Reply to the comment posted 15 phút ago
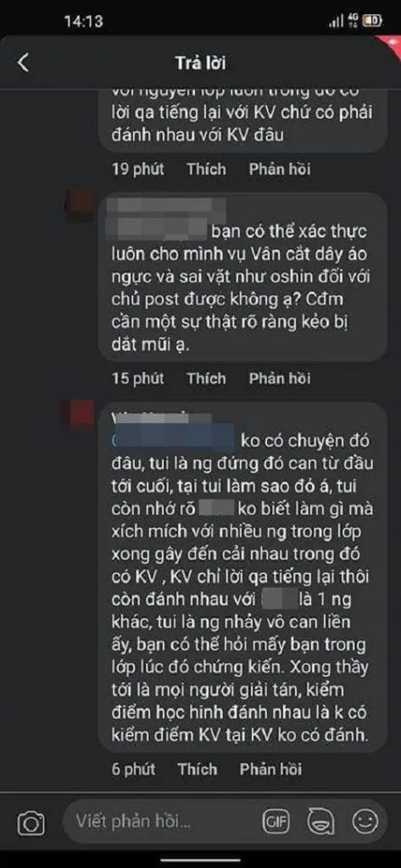The height and width of the screenshot is (868, 401). point(279,379)
